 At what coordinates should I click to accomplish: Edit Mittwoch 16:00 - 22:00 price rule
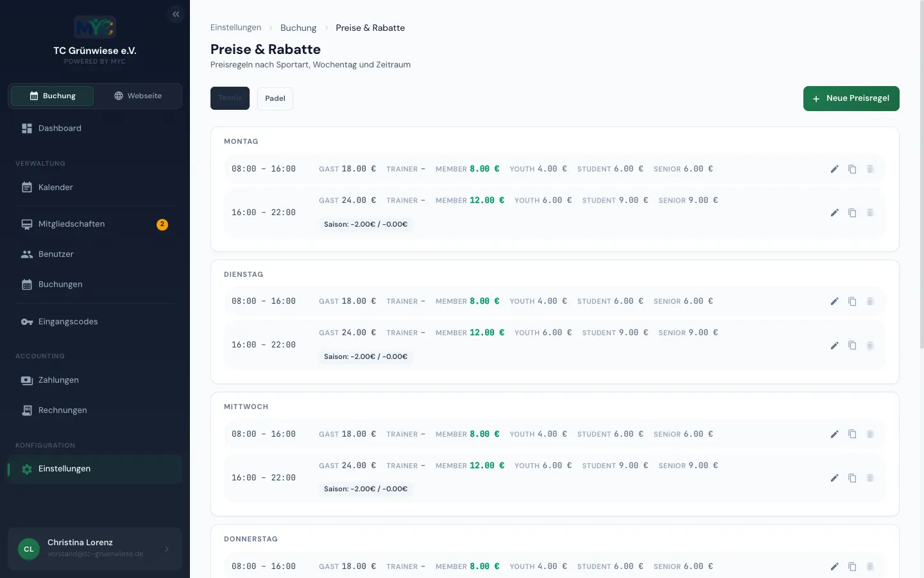834,478
